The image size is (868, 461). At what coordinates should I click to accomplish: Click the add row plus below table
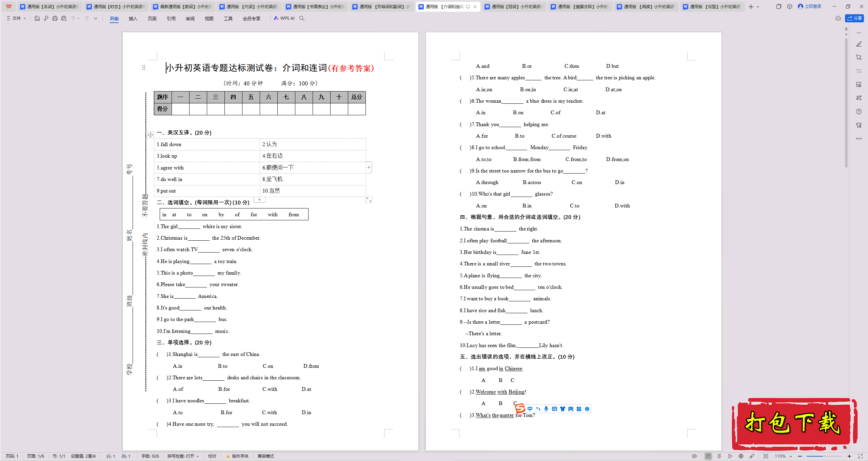pyautogui.click(x=259, y=200)
